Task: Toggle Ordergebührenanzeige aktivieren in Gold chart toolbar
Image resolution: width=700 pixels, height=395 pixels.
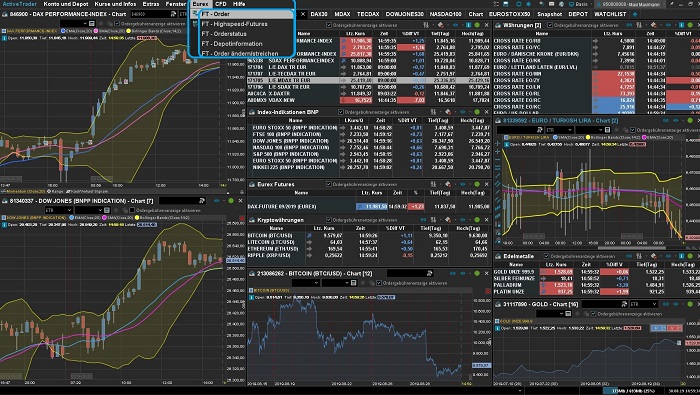Action: [594, 314]
